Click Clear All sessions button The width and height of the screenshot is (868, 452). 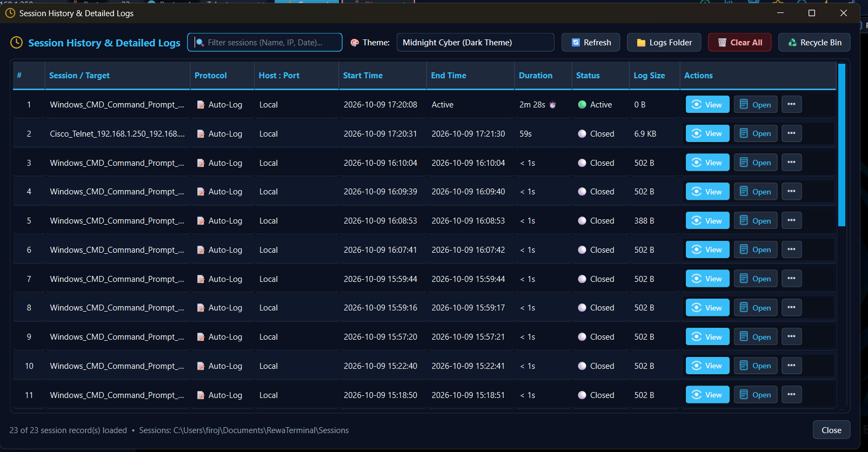tap(740, 42)
